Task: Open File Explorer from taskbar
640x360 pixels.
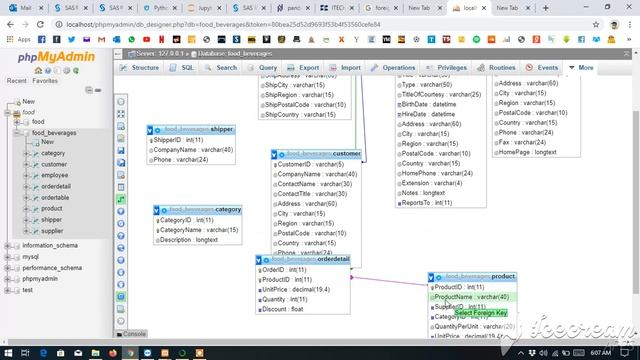Action: tap(96, 353)
